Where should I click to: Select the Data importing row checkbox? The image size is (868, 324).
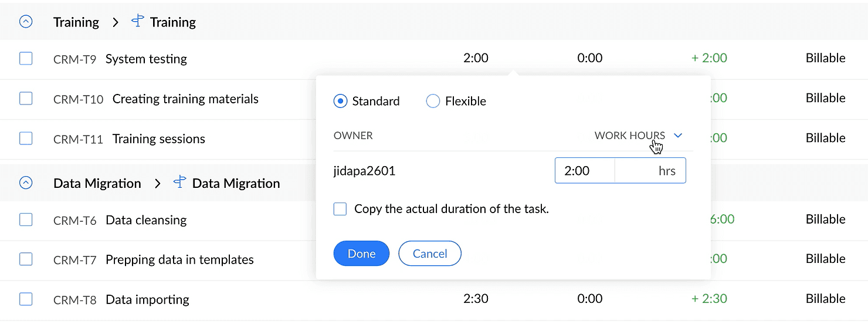(26, 299)
